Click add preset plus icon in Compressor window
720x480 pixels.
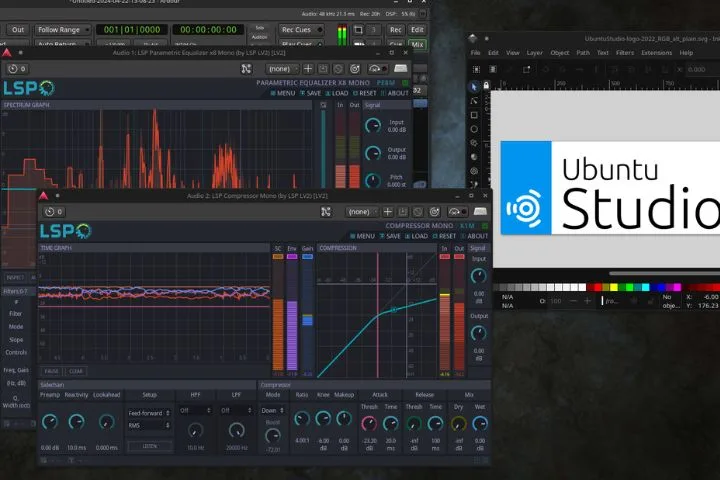388,211
